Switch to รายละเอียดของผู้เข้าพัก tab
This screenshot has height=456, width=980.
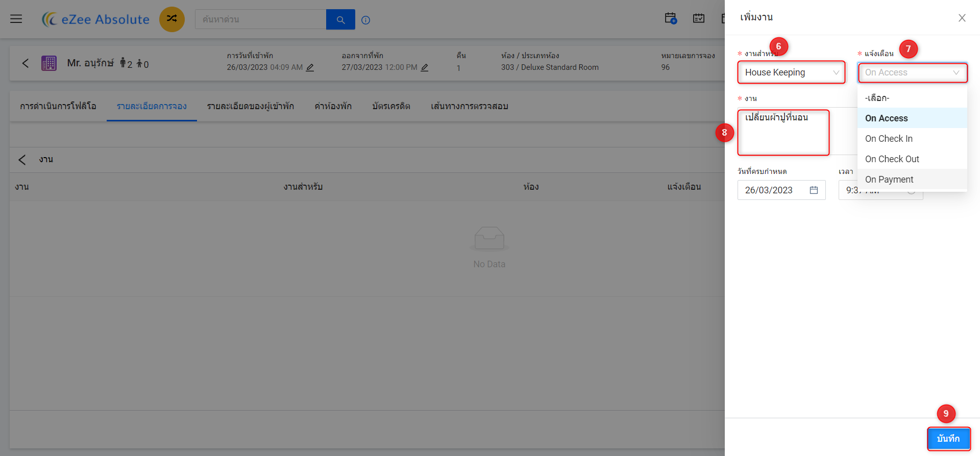coord(251,106)
